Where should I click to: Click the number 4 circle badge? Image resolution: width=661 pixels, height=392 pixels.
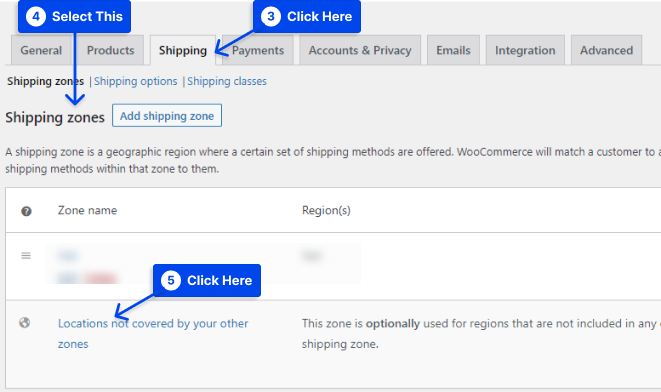pyautogui.click(x=36, y=16)
